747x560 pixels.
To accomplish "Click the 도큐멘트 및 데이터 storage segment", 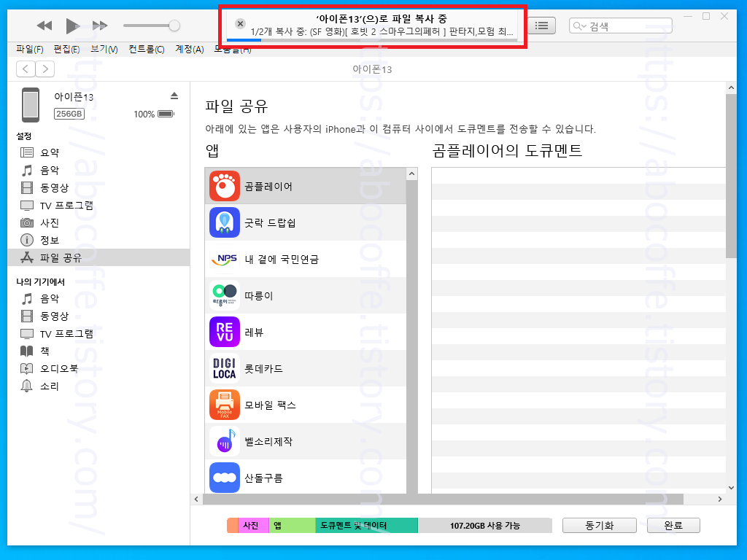I will pyautogui.click(x=366, y=525).
